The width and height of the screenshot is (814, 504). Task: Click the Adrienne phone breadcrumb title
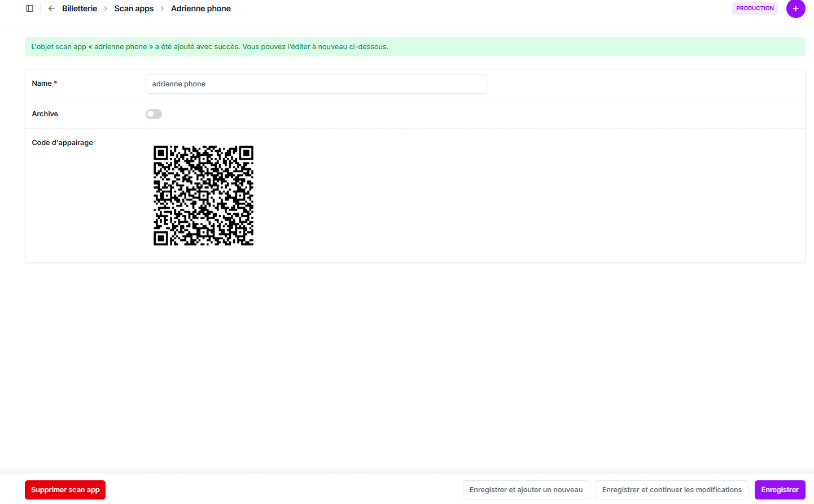(200, 8)
